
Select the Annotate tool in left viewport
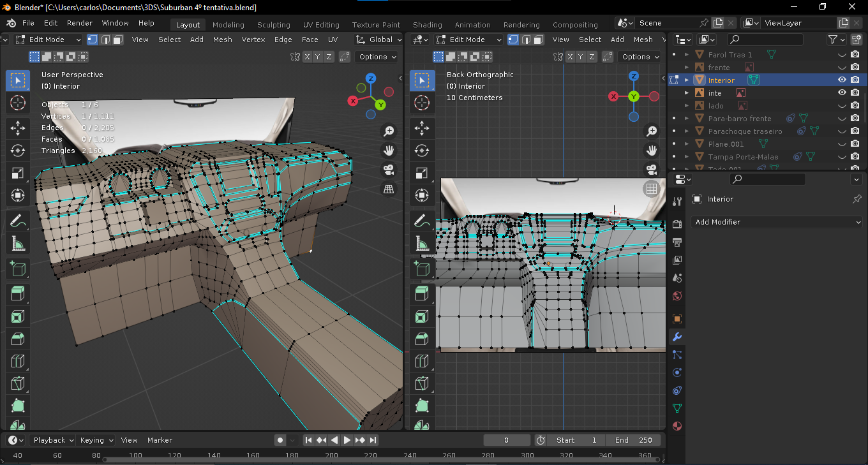[18, 221]
